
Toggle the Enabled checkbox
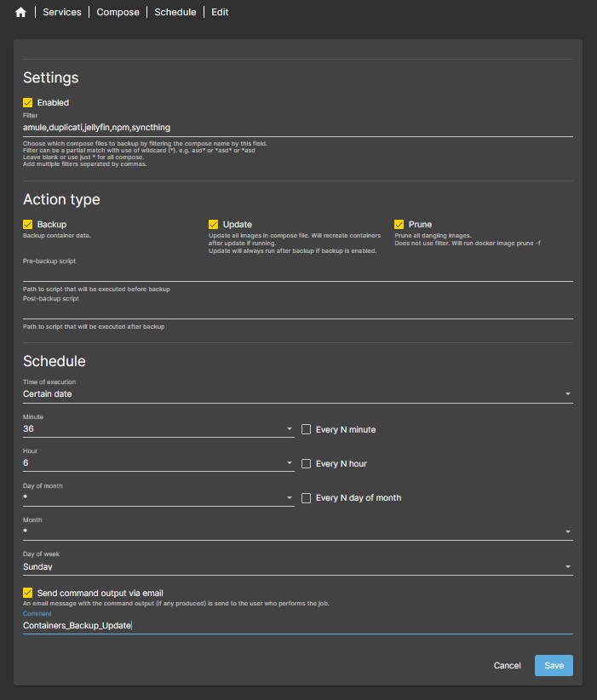28,103
